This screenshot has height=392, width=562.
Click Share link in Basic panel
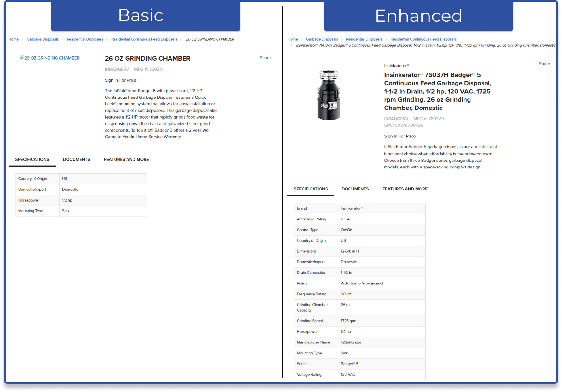coord(265,58)
